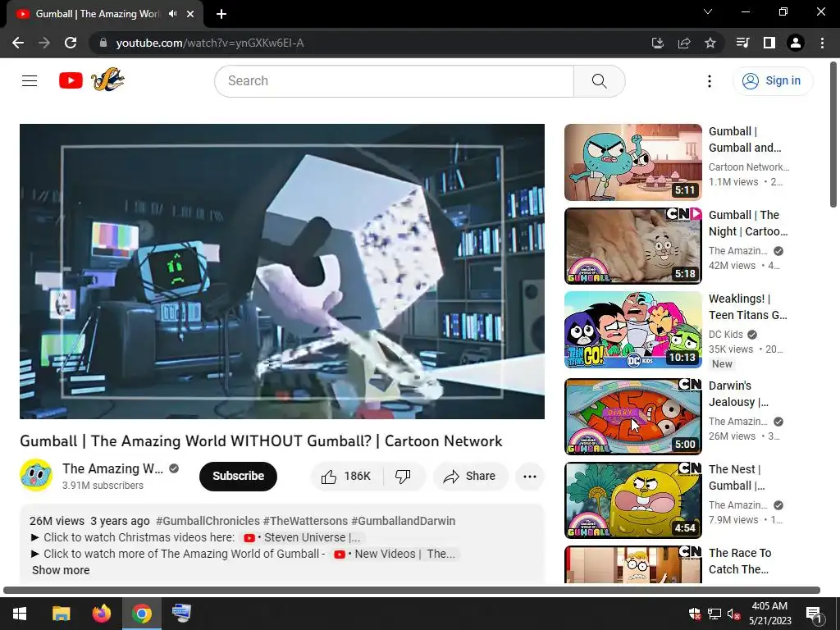Image resolution: width=840 pixels, height=630 pixels.
Task: Open the Teen Titans Weaklings thumbnail
Action: pyautogui.click(x=632, y=330)
